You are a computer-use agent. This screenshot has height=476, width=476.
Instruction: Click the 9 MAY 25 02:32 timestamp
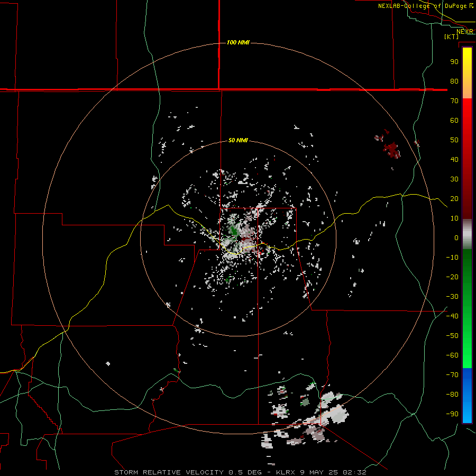click(x=333, y=472)
